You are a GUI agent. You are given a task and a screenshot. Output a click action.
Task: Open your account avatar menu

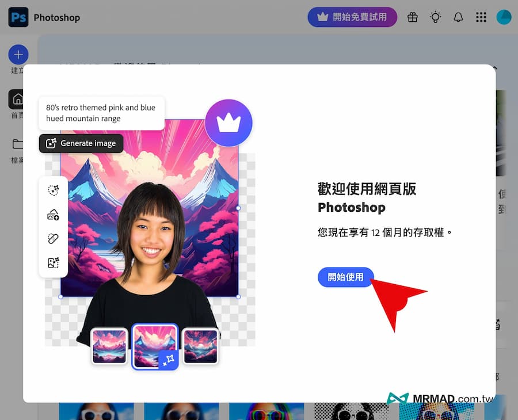tap(504, 17)
